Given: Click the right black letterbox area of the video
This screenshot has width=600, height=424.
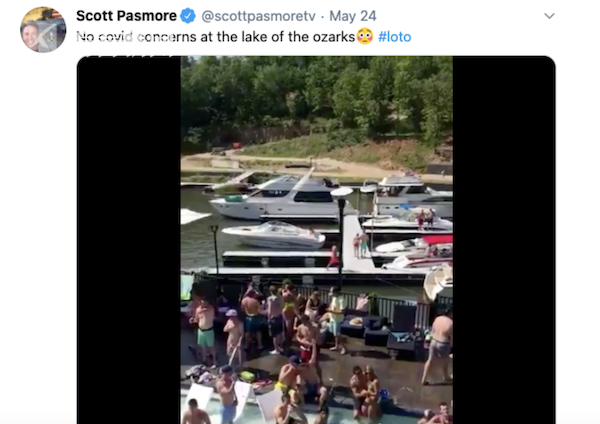Looking at the screenshot, I should pos(504,240).
